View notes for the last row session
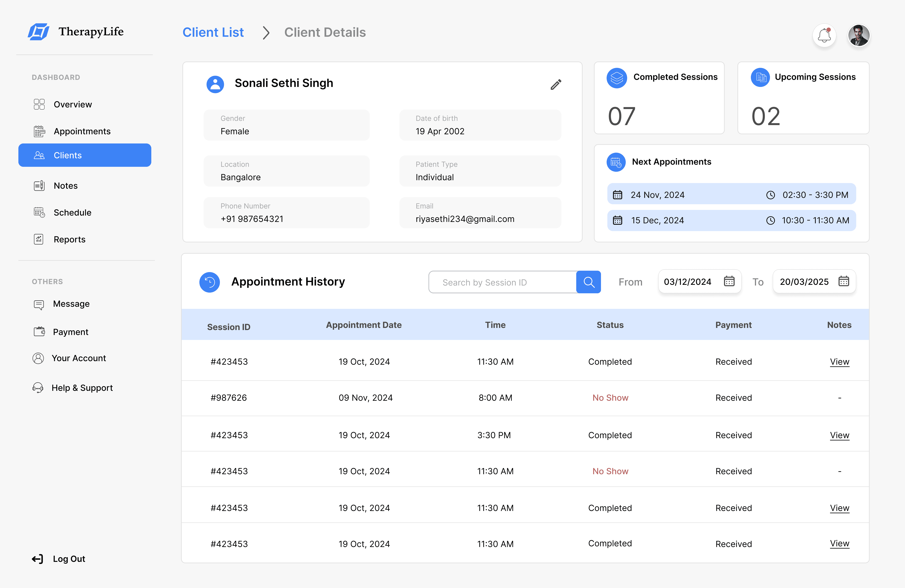Screen dimensions: 905x588 pos(839,543)
